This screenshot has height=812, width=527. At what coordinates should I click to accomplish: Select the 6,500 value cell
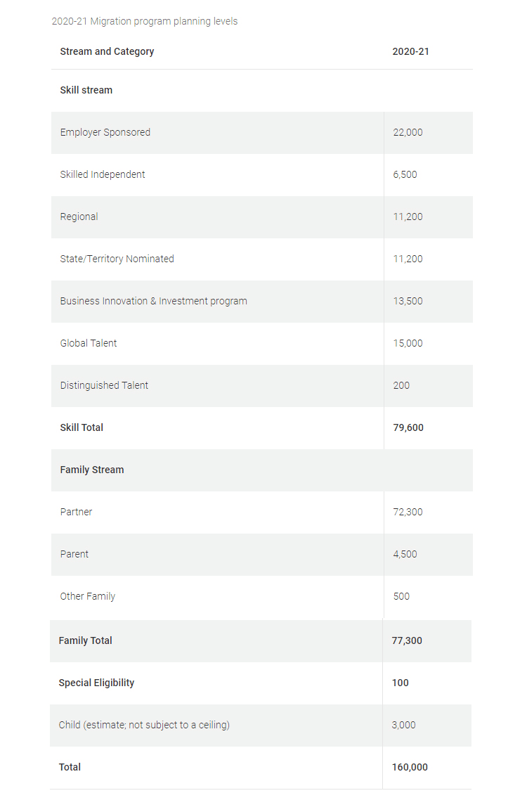point(405,174)
